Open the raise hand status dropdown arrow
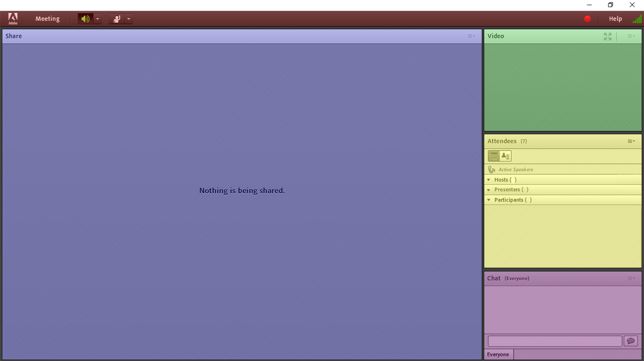The image size is (644, 361). [129, 19]
